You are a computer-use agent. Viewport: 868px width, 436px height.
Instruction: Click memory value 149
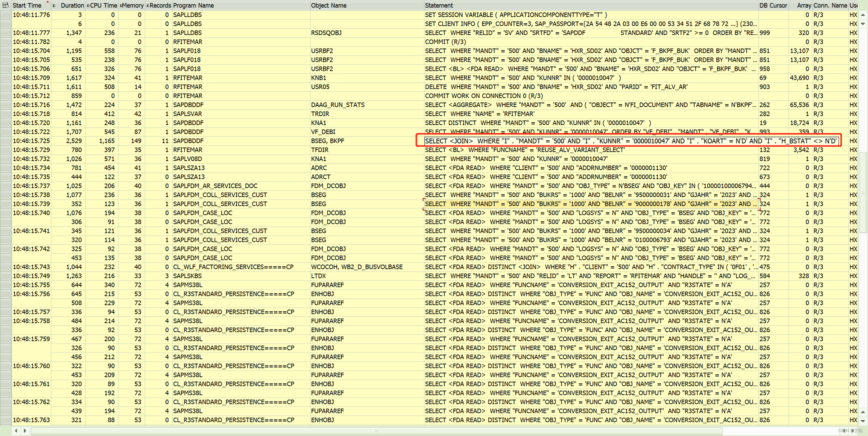pos(136,141)
